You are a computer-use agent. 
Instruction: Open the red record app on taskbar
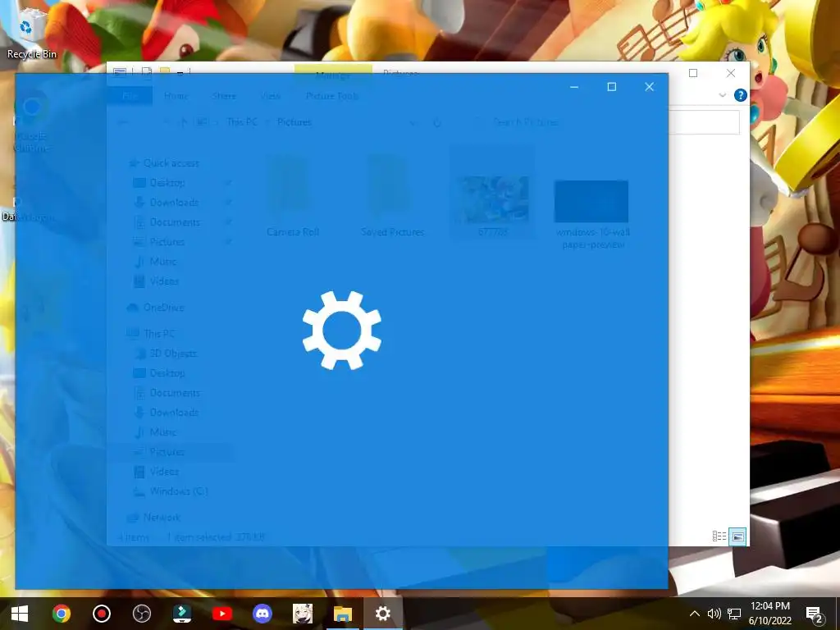101,614
